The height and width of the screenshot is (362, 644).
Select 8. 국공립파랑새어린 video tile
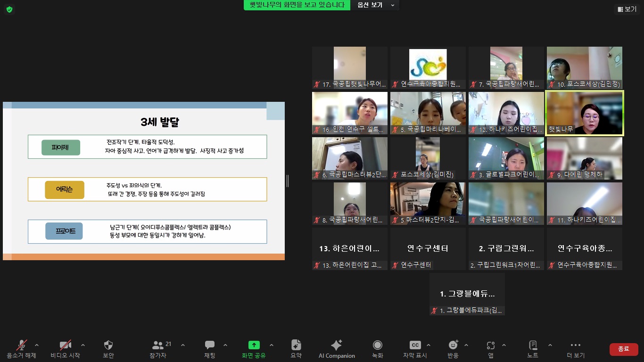350,204
